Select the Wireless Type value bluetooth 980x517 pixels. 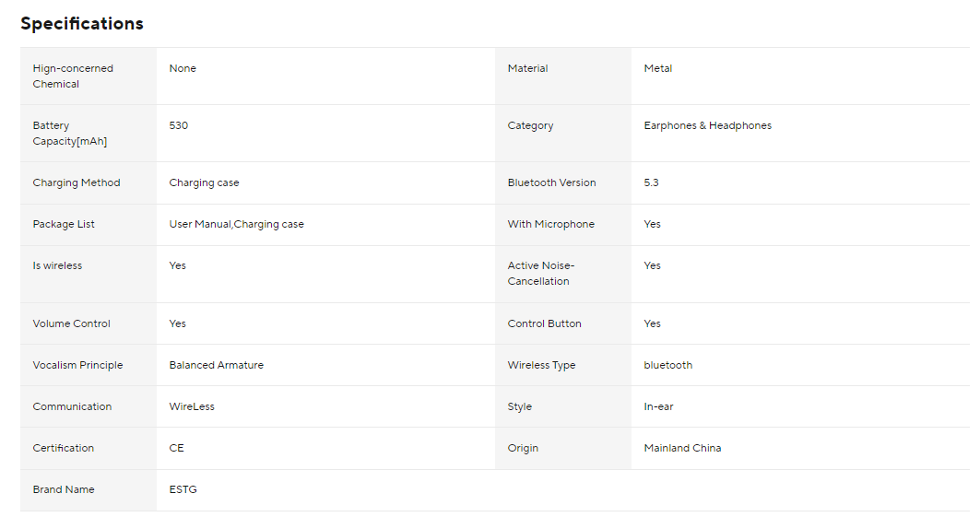coord(668,365)
